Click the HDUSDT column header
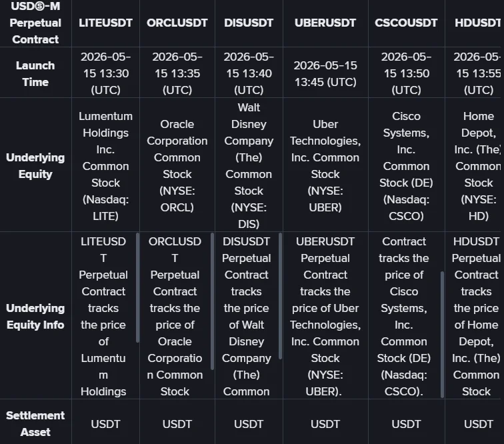504x444 pixels. point(475,23)
